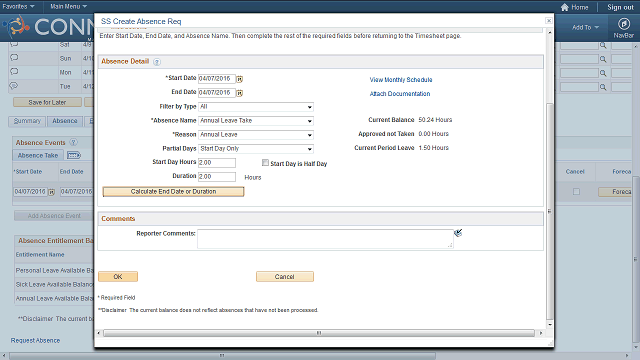The width and height of the screenshot is (640, 360).
Task: Switch to the Absence tab
Action: pyautogui.click(x=65, y=121)
